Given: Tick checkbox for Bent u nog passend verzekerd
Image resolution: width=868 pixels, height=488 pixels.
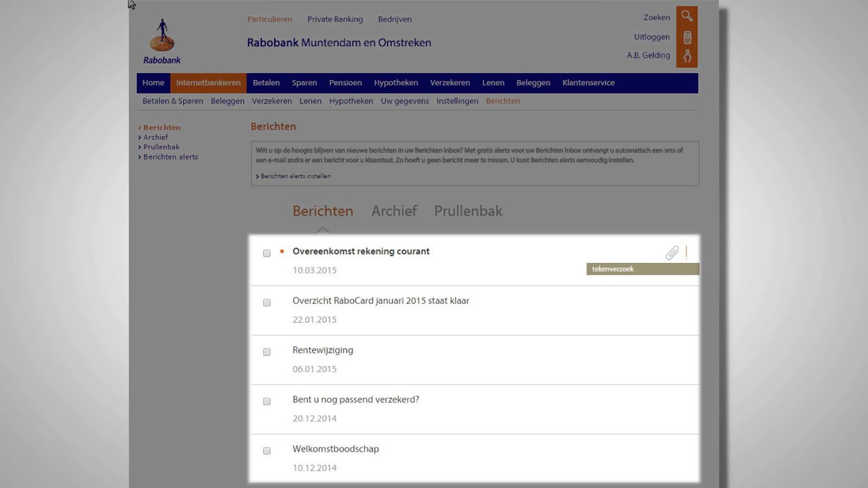Looking at the screenshot, I should click(x=267, y=401).
